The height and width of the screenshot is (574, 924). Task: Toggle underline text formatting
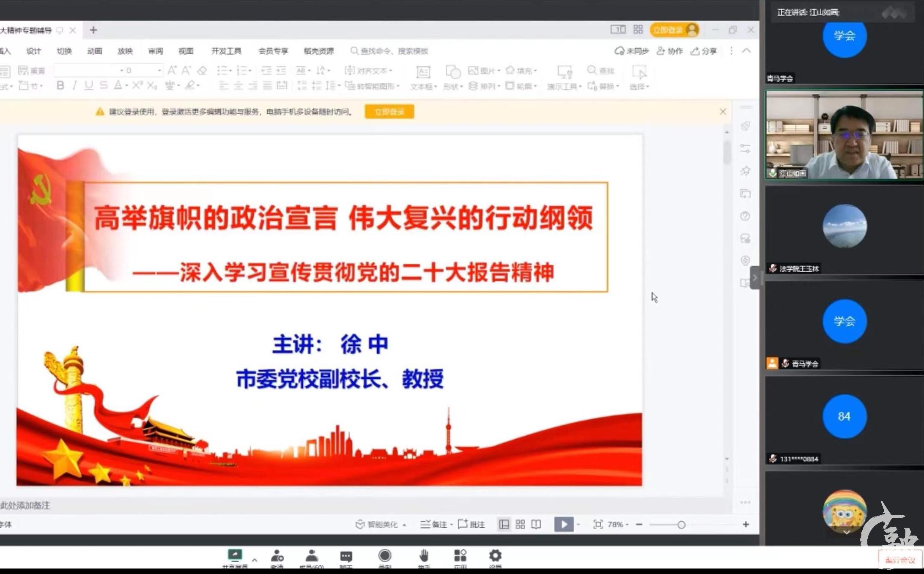pos(88,86)
